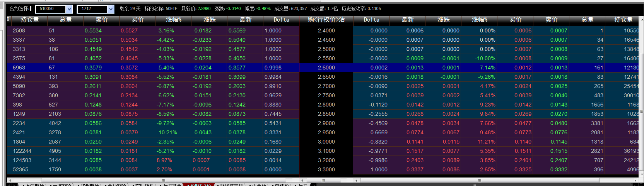This screenshot has height=186, width=644.
Task: Click put buy price 0.0269
Action: 523,114
